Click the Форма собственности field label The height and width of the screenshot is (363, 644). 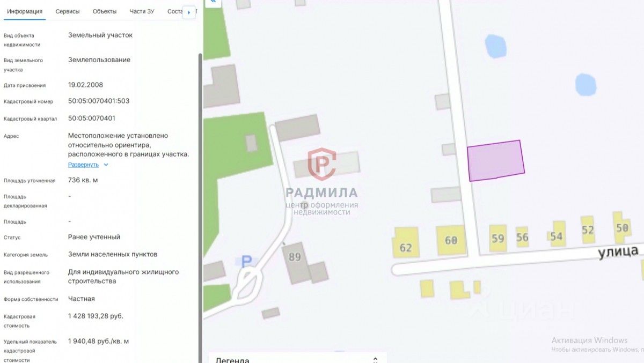pyautogui.click(x=31, y=300)
